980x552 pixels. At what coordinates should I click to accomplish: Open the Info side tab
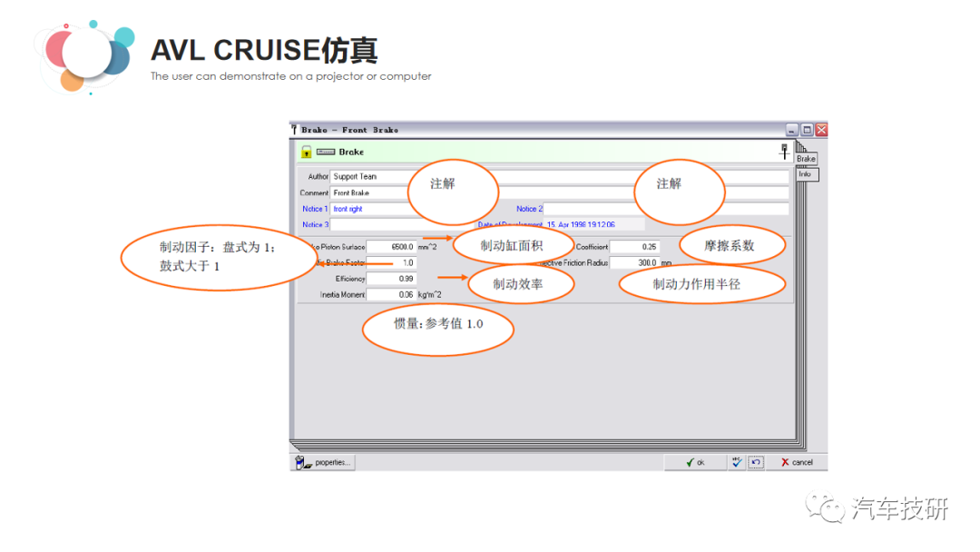[806, 173]
